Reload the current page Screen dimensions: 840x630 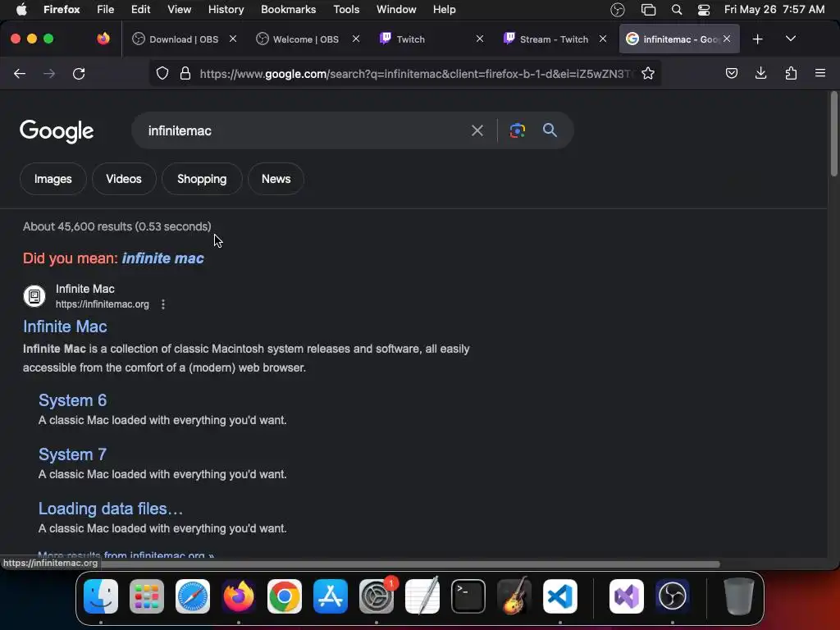(x=79, y=73)
